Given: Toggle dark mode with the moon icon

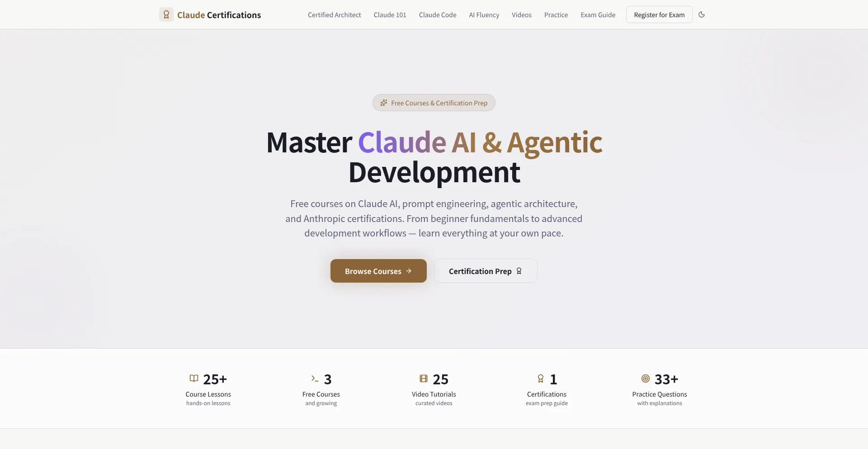Looking at the screenshot, I should point(702,14).
